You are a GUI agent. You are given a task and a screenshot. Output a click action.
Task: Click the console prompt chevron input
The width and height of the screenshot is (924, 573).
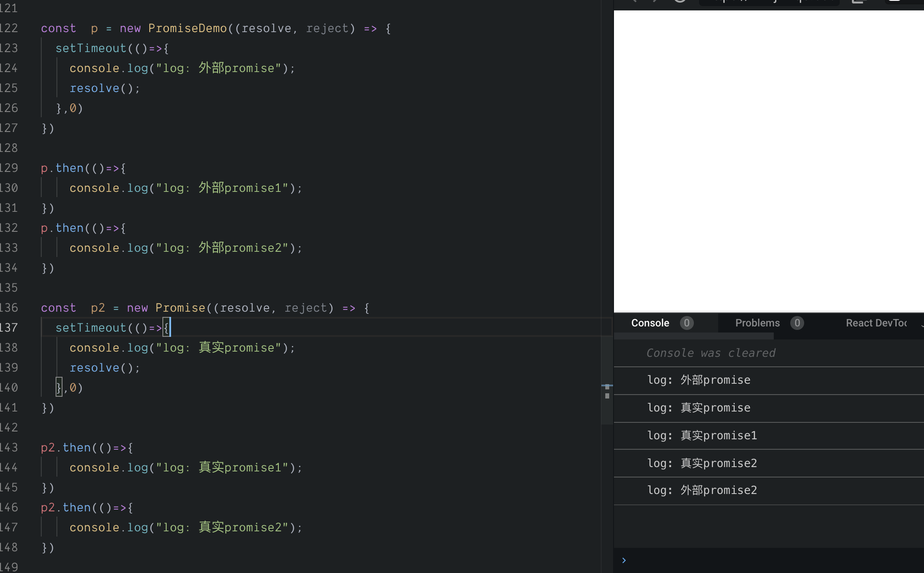(624, 560)
